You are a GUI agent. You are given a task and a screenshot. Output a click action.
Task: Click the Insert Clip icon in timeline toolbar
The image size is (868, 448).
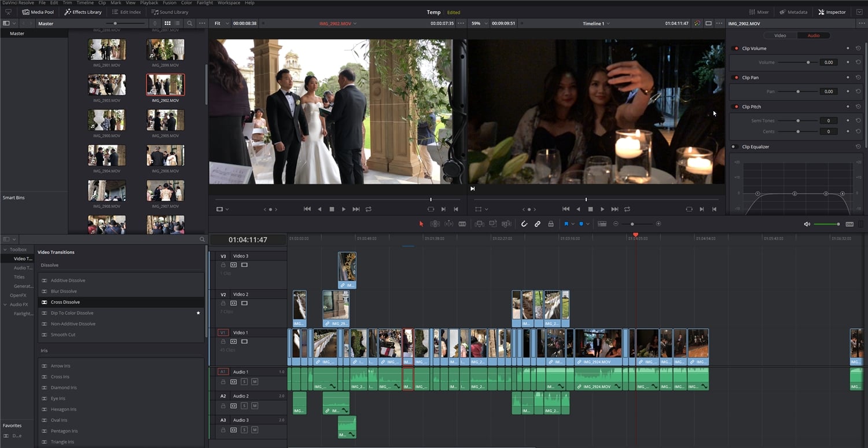(x=479, y=224)
